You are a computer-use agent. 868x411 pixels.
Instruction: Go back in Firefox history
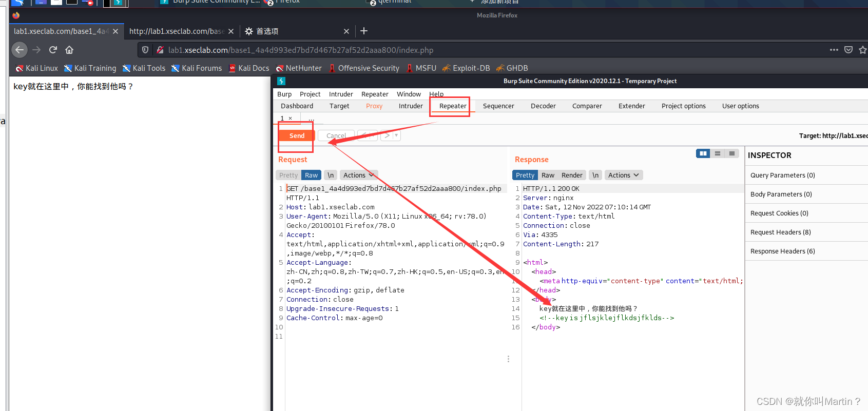coord(20,50)
